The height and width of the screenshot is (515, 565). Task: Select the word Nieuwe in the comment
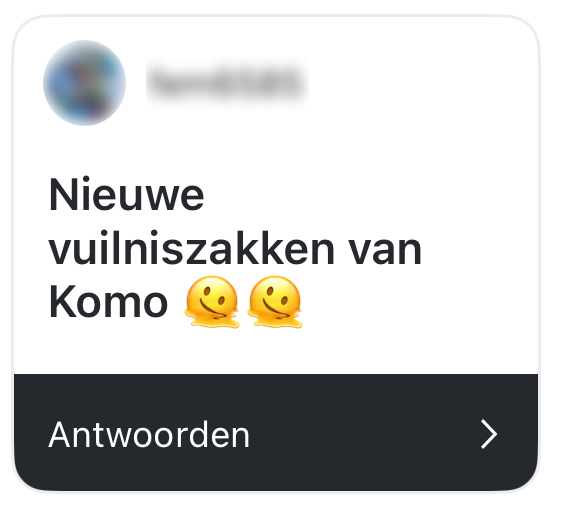[x=126, y=195]
